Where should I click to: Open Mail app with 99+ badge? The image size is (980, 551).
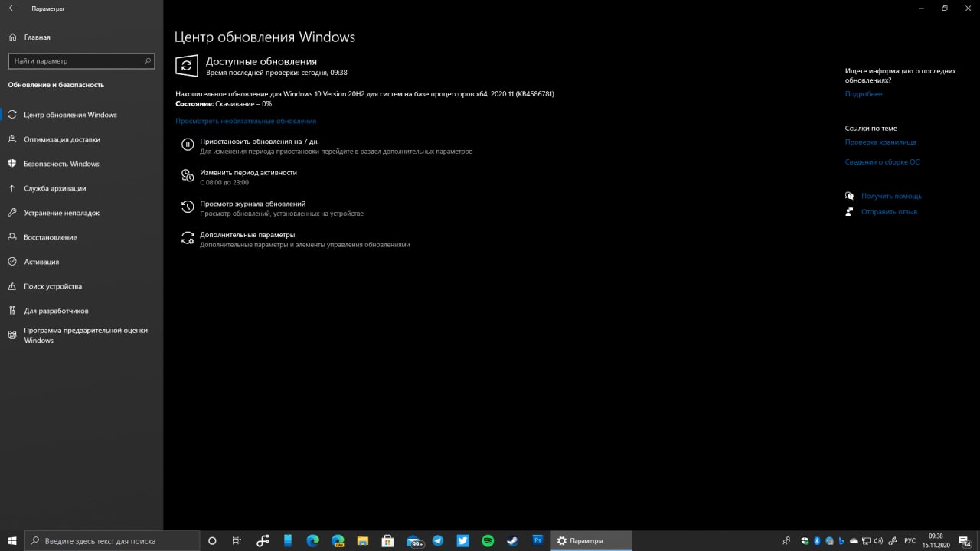click(x=414, y=540)
